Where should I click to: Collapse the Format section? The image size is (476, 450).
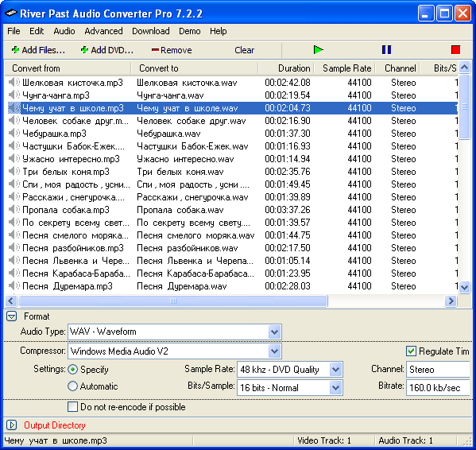click(x=12, y=316)
